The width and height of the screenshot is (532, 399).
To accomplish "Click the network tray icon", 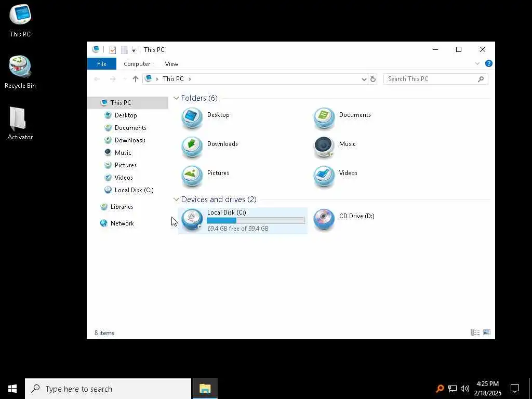I will click(453, 389).
